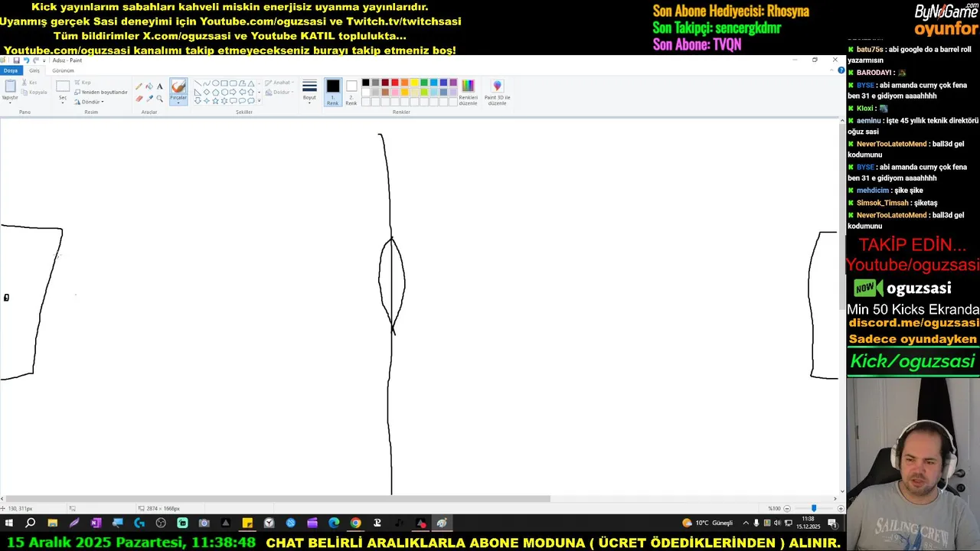
Task: Switch to the Giriş ribbon tab
Action: [34, 70]
